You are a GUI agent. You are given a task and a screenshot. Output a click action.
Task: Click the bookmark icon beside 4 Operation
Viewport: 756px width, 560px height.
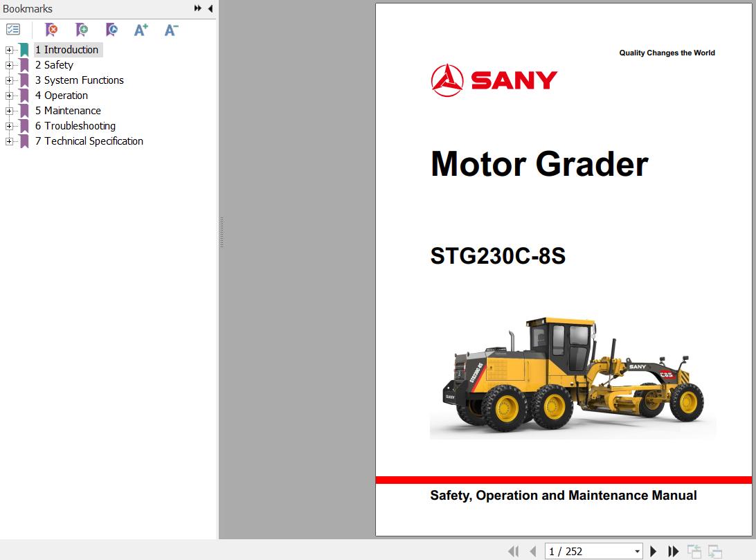24,96
